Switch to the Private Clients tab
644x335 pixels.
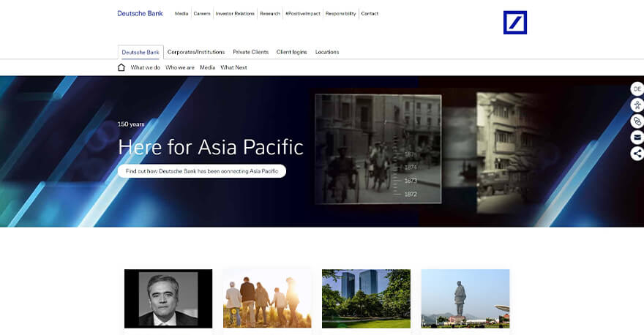pos(250,52)
